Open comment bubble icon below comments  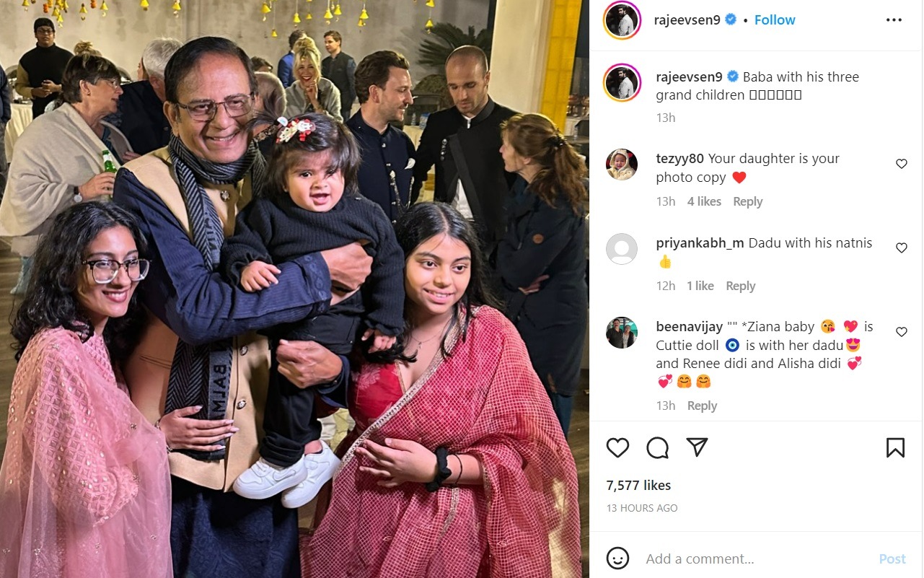click(657, 448)
